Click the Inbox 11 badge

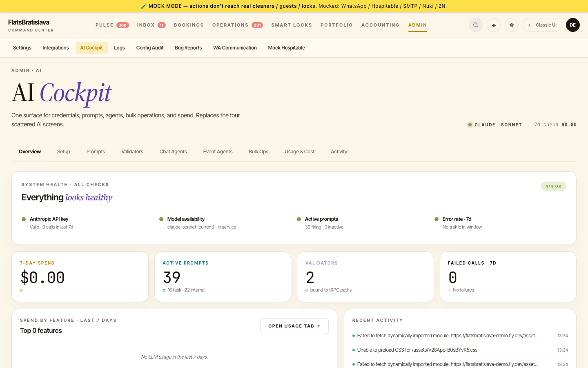(x=162, y=25)
